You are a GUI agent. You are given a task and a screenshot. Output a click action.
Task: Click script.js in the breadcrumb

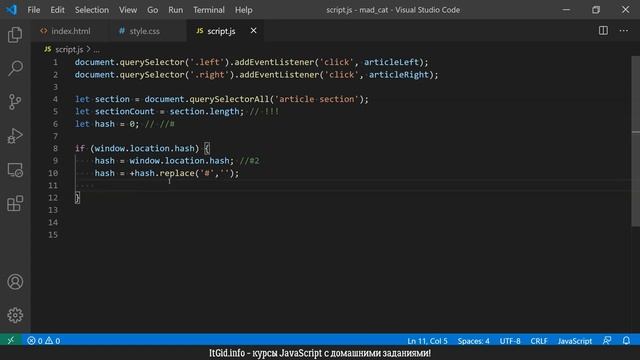coord(69,49)
